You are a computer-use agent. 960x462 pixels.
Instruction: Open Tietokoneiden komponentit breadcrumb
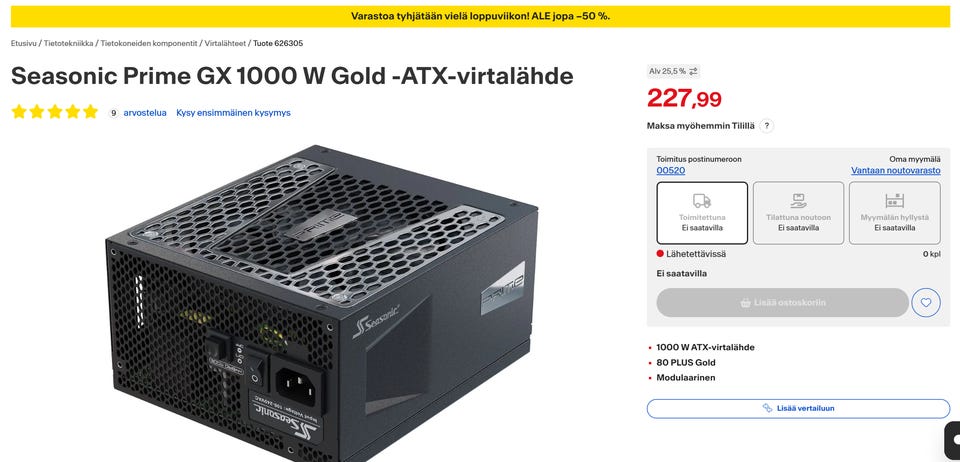point(149,43)
